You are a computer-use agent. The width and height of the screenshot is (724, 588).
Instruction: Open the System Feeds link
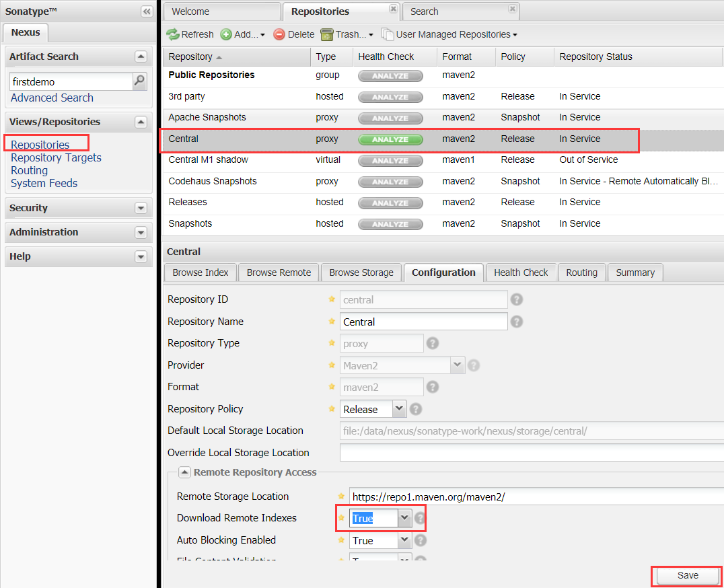(44, 183)
